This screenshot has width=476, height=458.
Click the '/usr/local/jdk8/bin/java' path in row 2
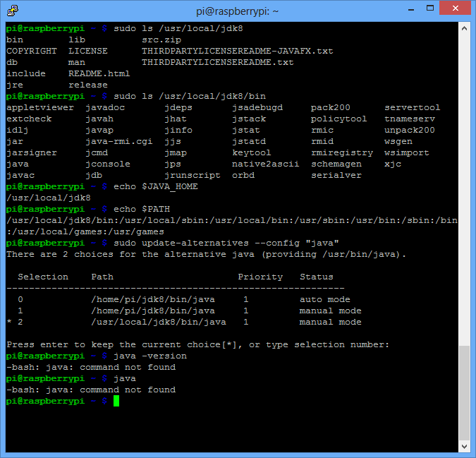point(159,322)
